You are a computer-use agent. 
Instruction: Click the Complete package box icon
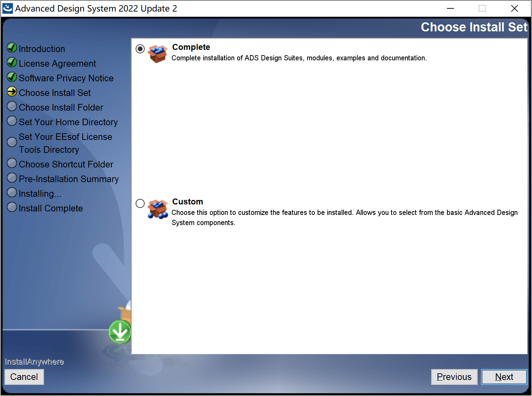tap(158, 54)
